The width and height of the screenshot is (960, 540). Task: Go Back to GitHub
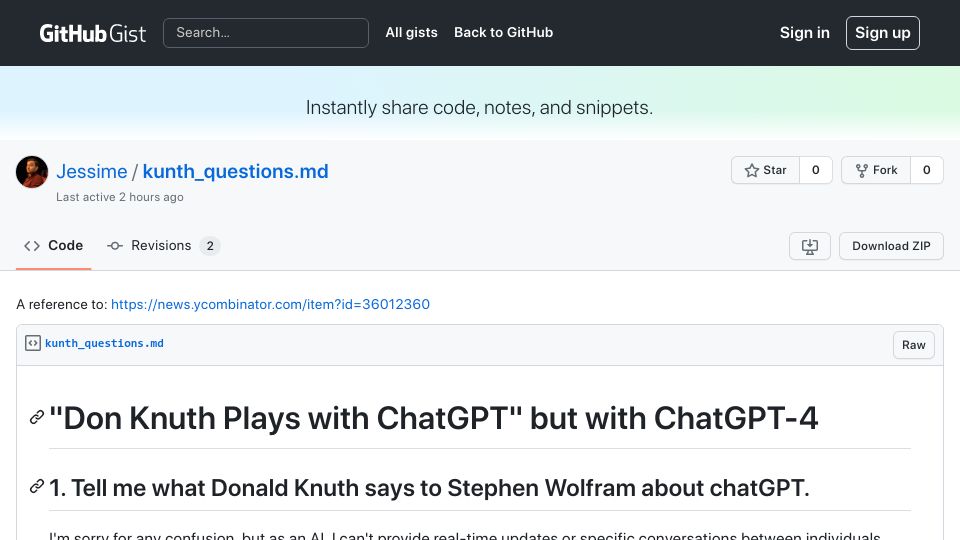pyautogui.click(x=503, y=32)
